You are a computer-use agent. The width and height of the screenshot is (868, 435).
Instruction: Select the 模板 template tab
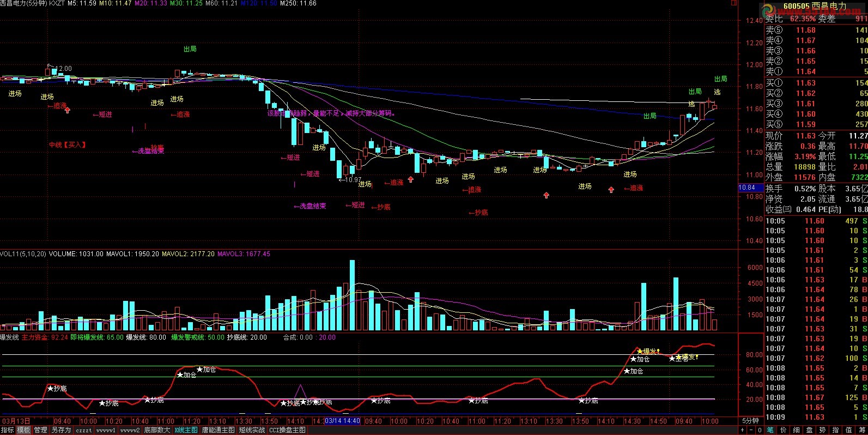click(23, 430)
